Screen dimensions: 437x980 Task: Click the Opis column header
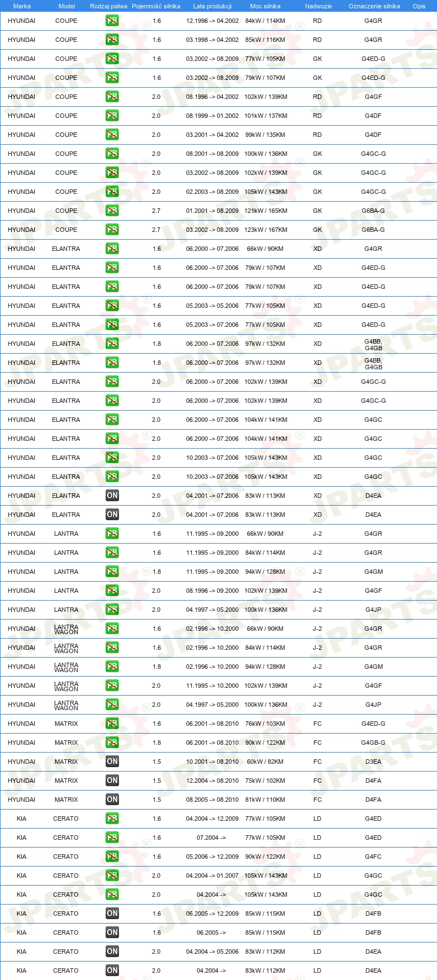click(x=419, y=6)
